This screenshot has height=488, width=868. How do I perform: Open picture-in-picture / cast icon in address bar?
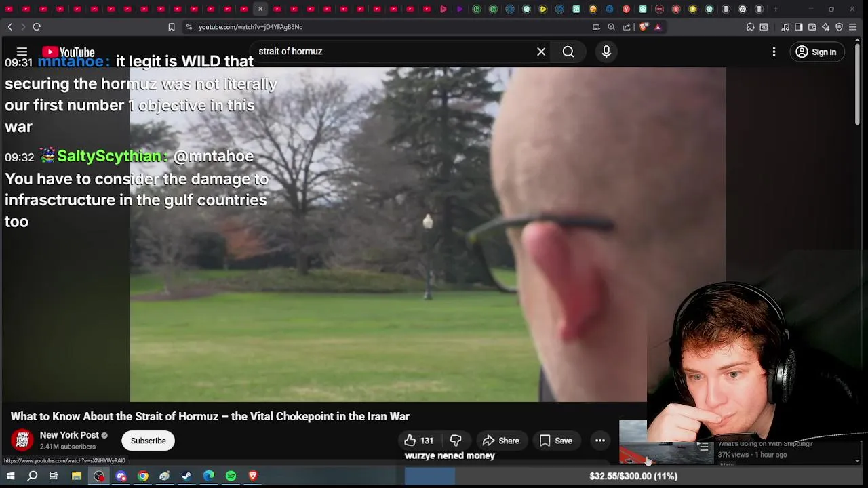click(596, 27)
